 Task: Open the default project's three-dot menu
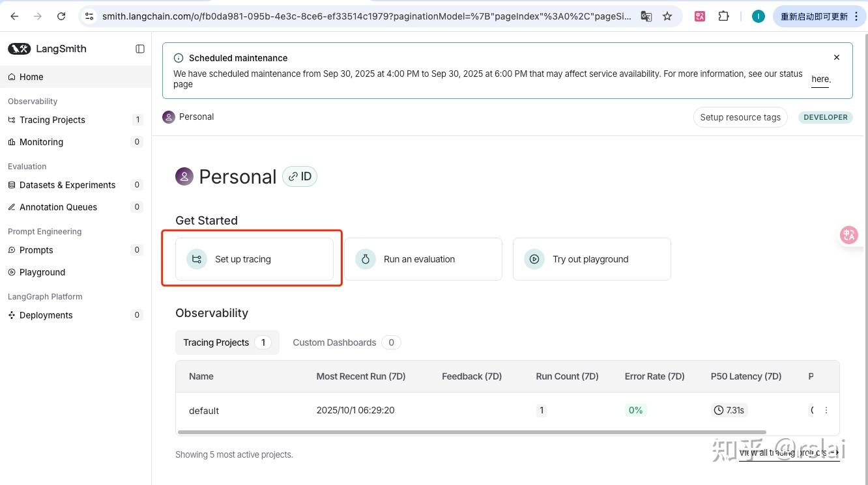[x=826, y=410]
